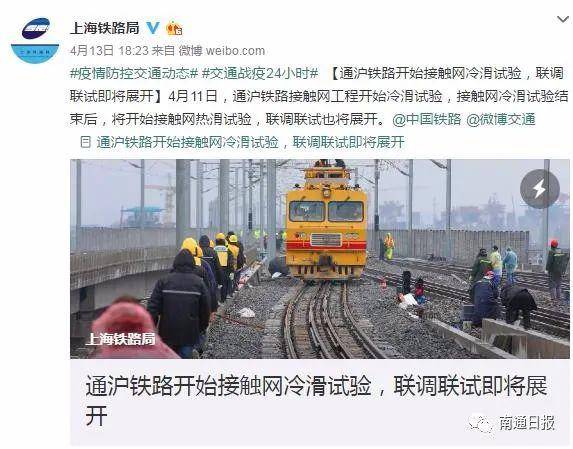
Task: Expand the post options chevron menu
Action: point(563,19)
